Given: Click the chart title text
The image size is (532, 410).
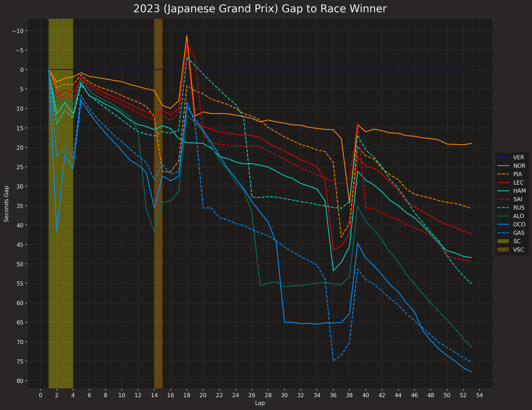Looking at the screenshot, I should [260, 9].
